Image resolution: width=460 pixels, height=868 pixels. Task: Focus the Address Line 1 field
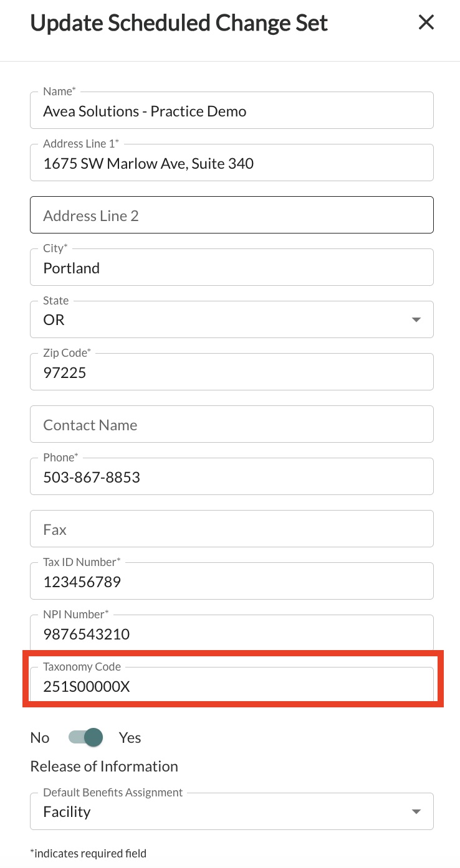[x=231, y=164]
